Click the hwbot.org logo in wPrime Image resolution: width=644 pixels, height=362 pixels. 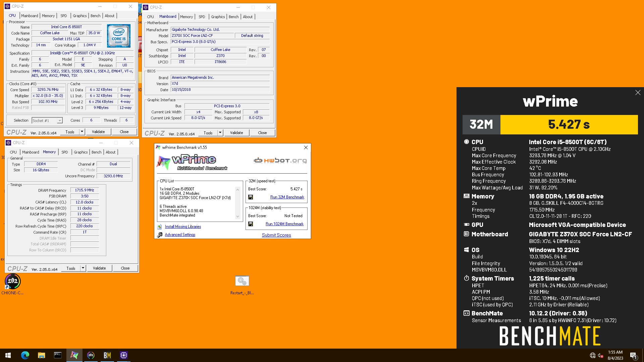pos(280,161)
